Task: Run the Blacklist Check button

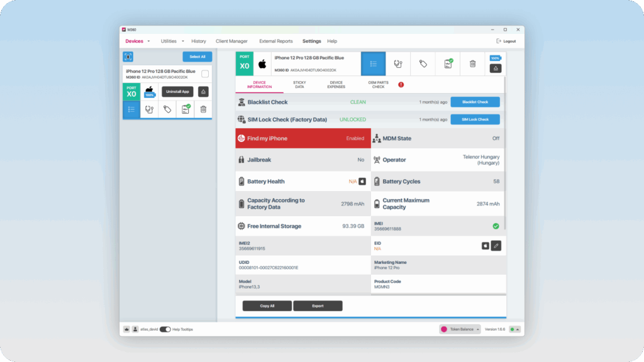Action: click(x=475, y=102)
